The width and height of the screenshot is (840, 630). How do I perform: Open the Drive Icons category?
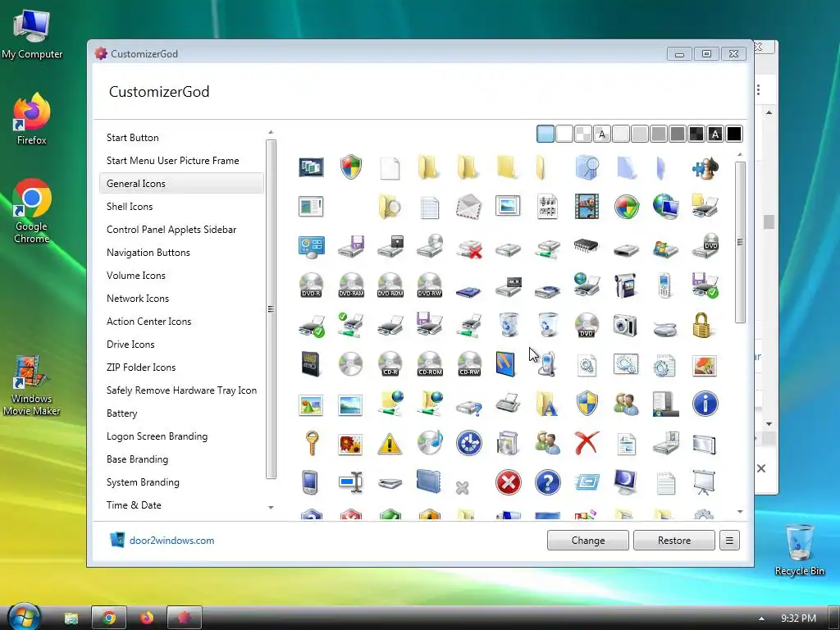[x=130, y=345]
